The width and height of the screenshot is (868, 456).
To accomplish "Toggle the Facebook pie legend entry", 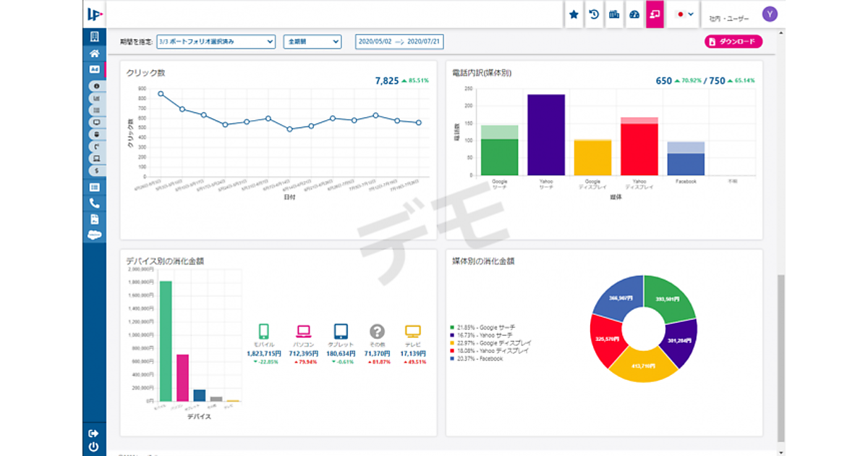I will click(x=479, y=358).
